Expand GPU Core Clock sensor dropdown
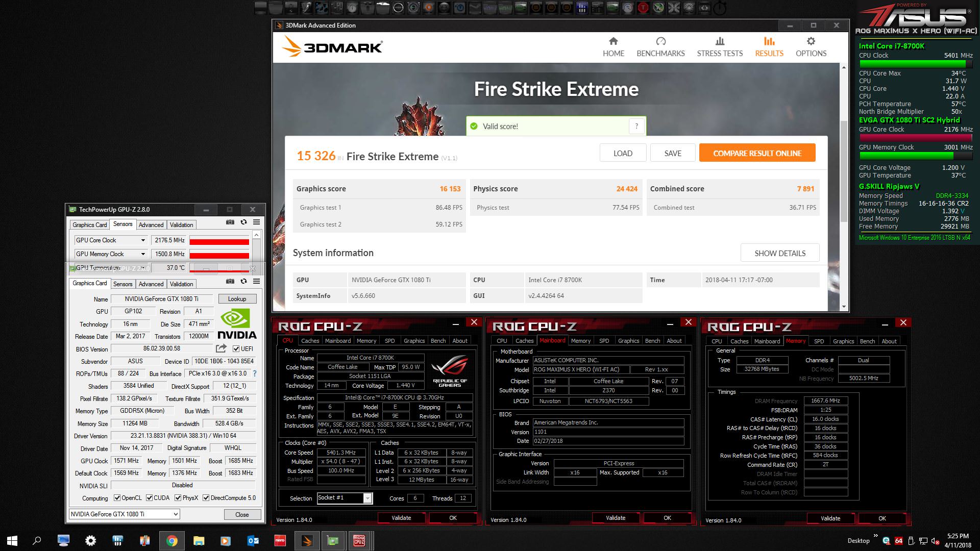 [x=143, y=240]
